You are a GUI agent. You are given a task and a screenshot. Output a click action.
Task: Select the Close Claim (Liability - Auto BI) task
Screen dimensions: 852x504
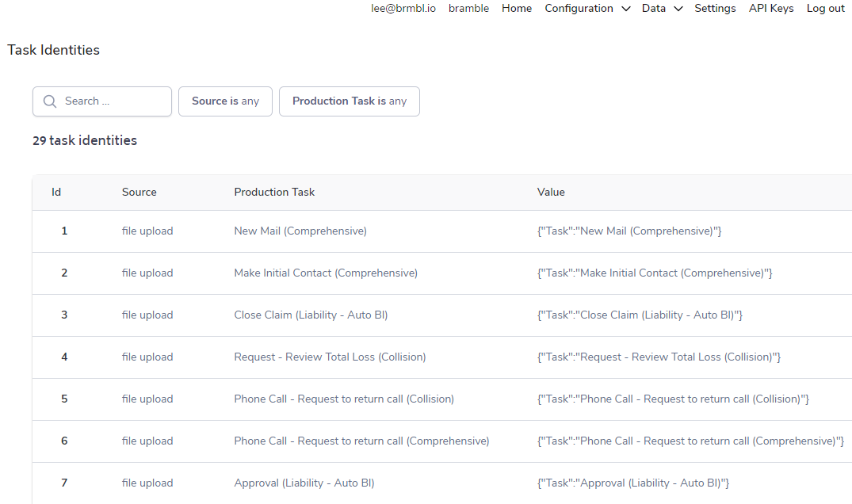(311, 315)
